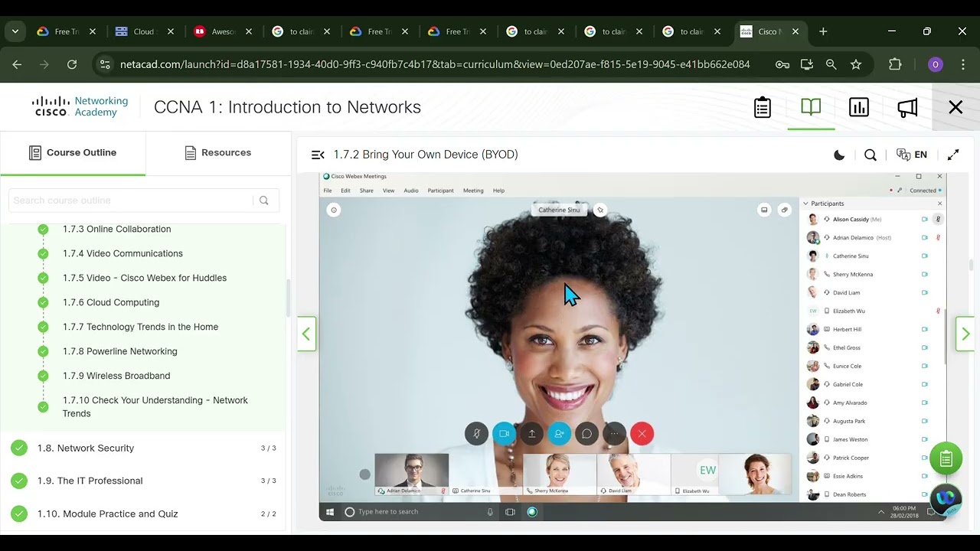The width and height of the screenshot is (980, 551).
Task: Go to next page arrow
Action: pyautogui.click(x=965, y=334)
